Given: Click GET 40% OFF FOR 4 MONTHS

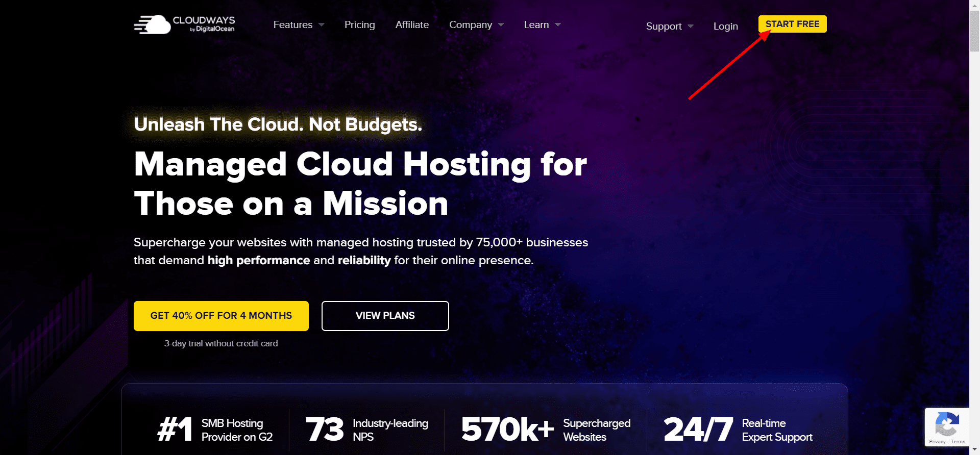Looking at the screenshot, I should [x=221, y=316].
